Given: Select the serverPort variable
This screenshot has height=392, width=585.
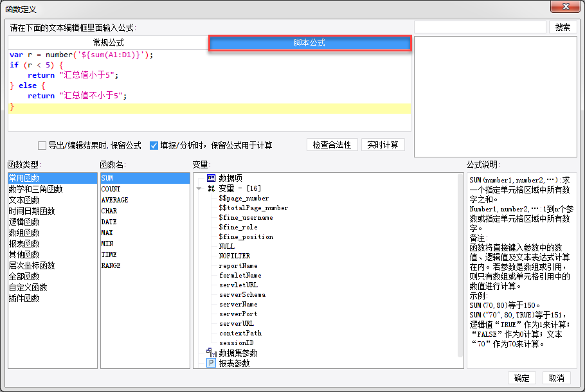Looking at the screenshot, I should point(238,314).
